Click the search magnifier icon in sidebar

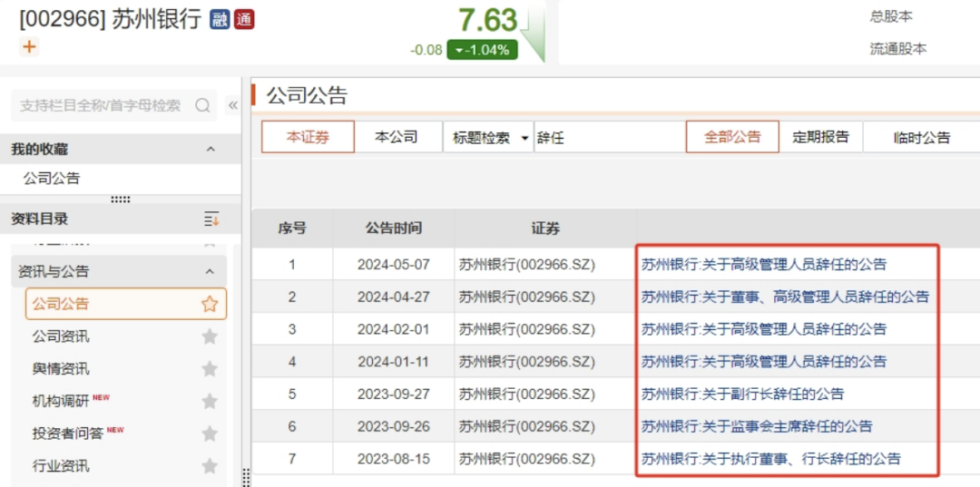[x=202, y=105]
